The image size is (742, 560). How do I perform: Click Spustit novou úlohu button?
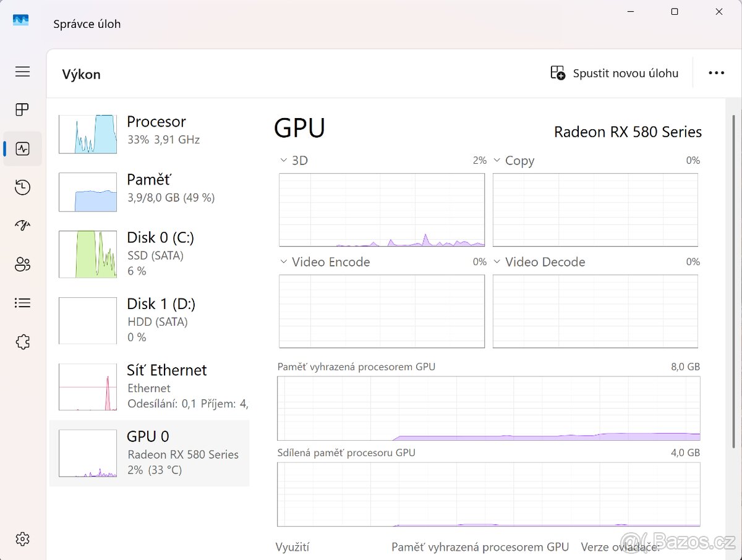[614, 72]
